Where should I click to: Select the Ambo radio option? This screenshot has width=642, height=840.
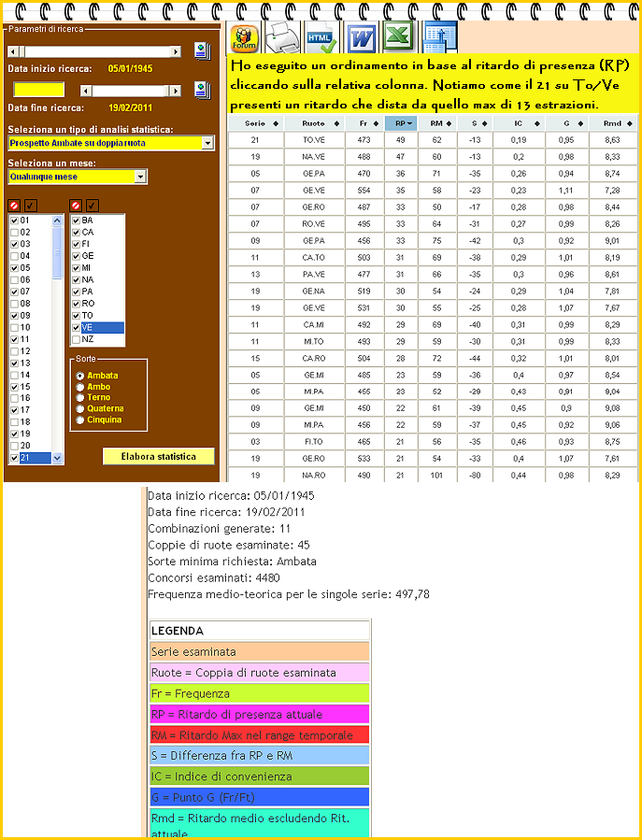pyautogui.click(x=80, y=387)
